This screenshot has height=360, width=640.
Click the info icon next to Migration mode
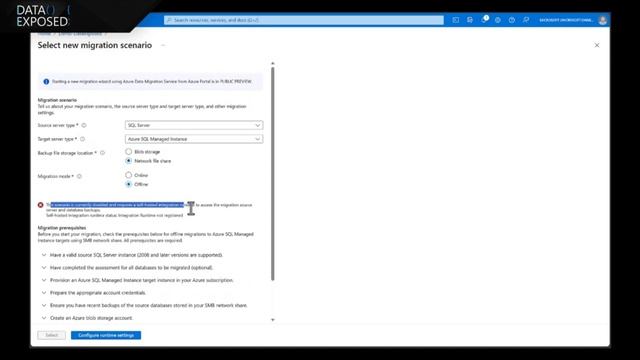(79, 176)
